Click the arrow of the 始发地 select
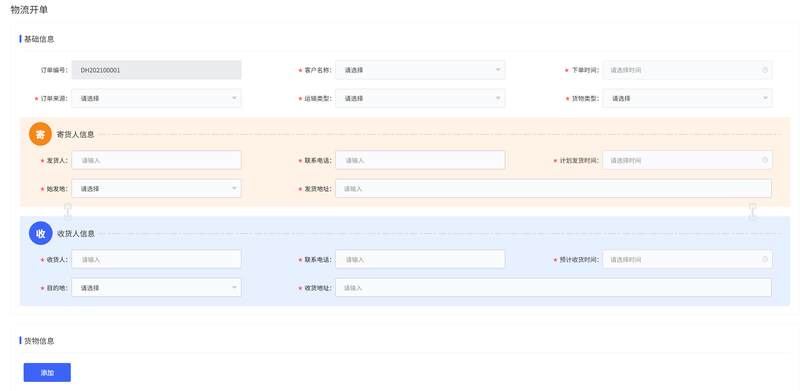Viewport: 800px width, 391px height. 234,188
